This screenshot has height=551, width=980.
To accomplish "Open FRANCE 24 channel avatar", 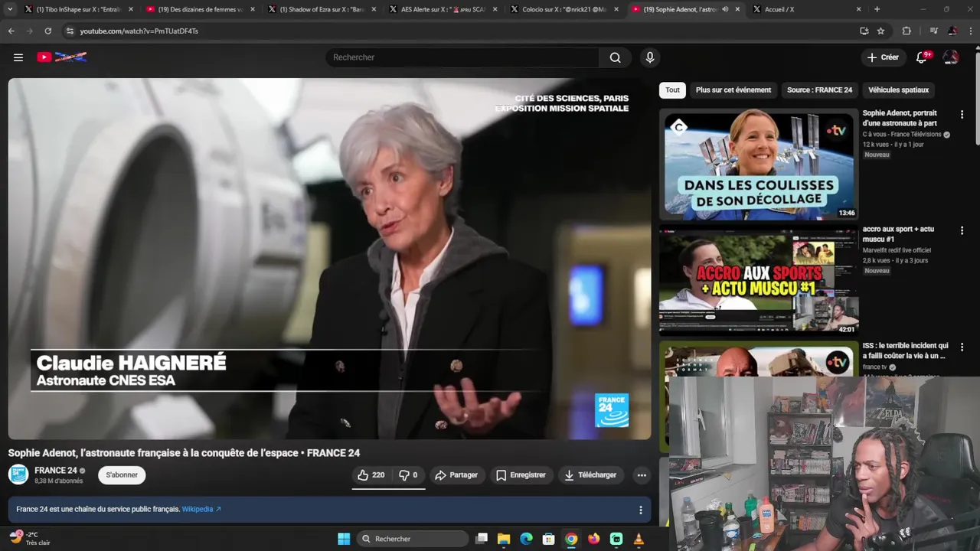I will point(18,475).
